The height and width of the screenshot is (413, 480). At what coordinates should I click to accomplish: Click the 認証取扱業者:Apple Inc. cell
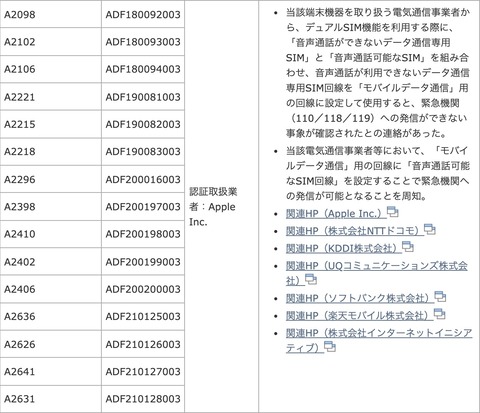point(222,207)
